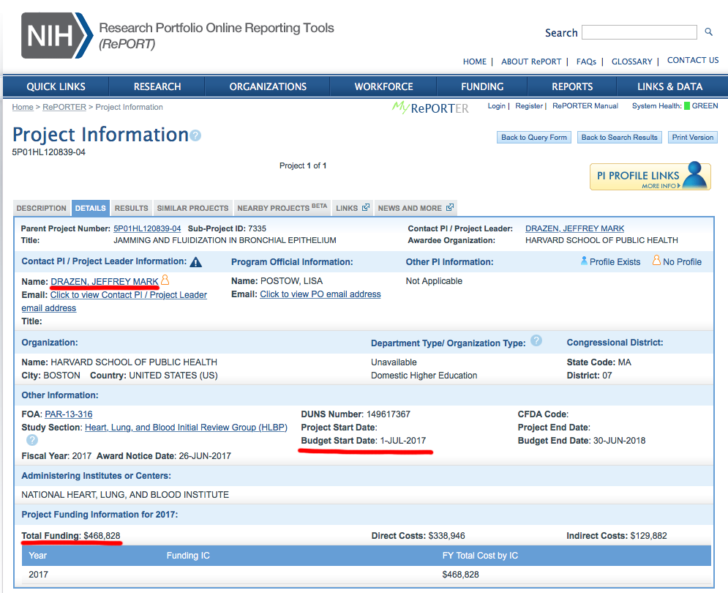Open QUICK LINKS menu
The width and height of the screenshot is (728, 593).
pyautogui.click(x=56, y=87)
